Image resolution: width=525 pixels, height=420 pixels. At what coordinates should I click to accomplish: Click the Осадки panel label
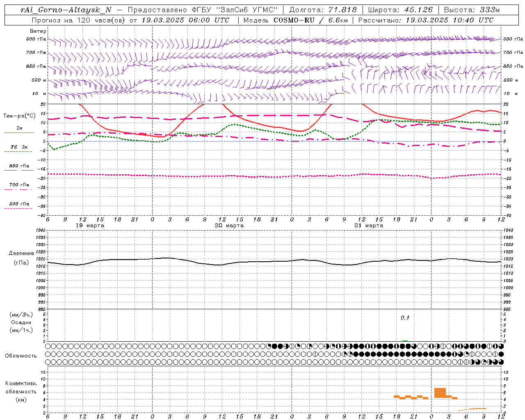tap(21, 322)
